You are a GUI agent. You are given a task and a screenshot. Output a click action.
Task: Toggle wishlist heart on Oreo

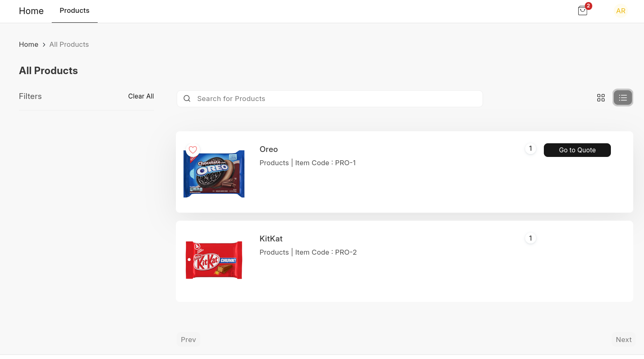click(193, 150)
